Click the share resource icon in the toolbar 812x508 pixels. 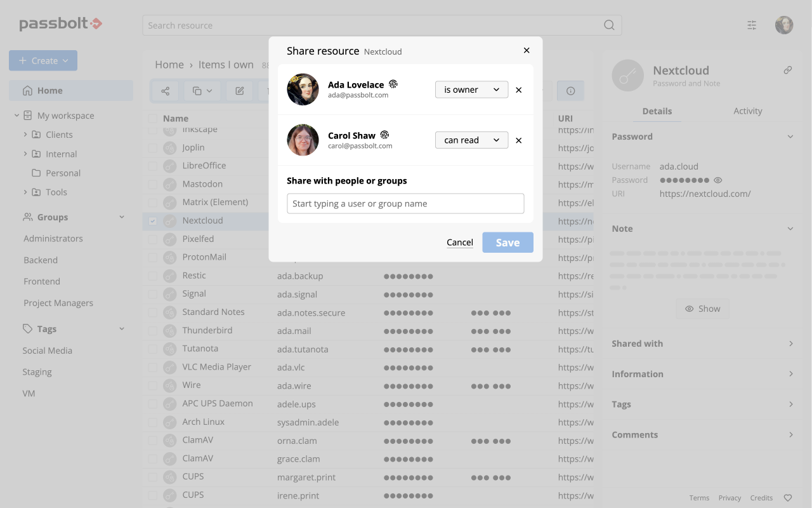pos(165,91)
